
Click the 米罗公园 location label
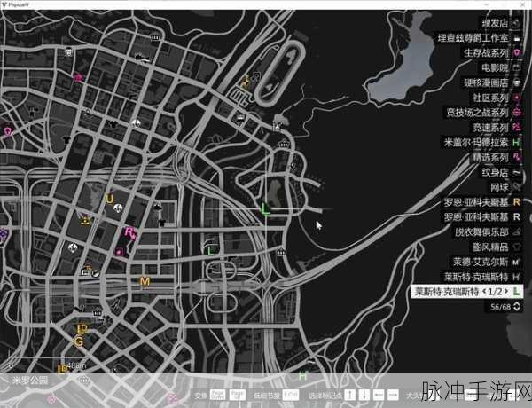click(30, 381)
